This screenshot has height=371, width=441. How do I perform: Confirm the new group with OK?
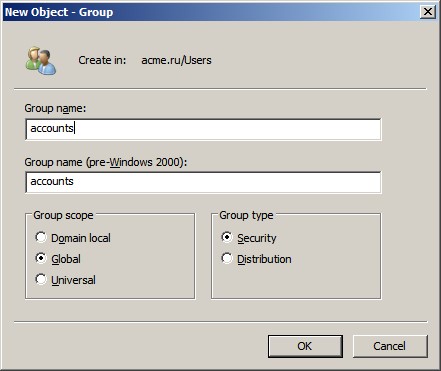(305, 346)
